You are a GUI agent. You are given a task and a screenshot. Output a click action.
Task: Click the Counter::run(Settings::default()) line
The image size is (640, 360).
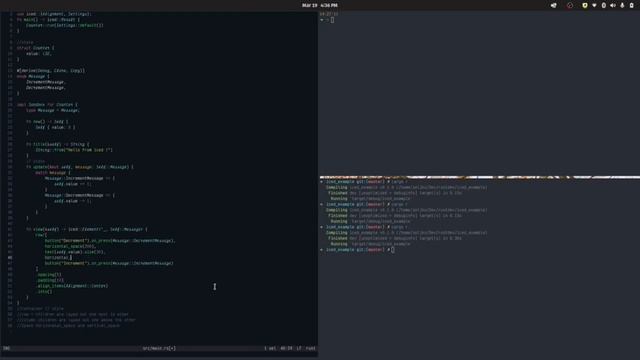click(64, 25)
